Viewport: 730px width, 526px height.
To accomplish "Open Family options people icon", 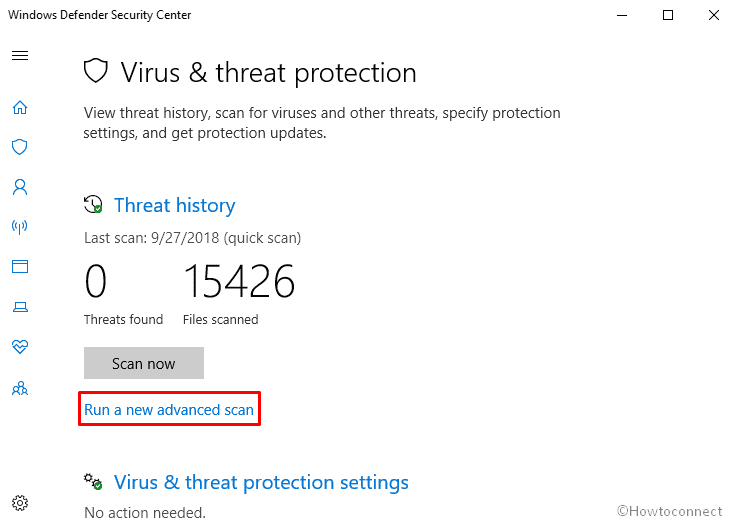I will [20, 388].
